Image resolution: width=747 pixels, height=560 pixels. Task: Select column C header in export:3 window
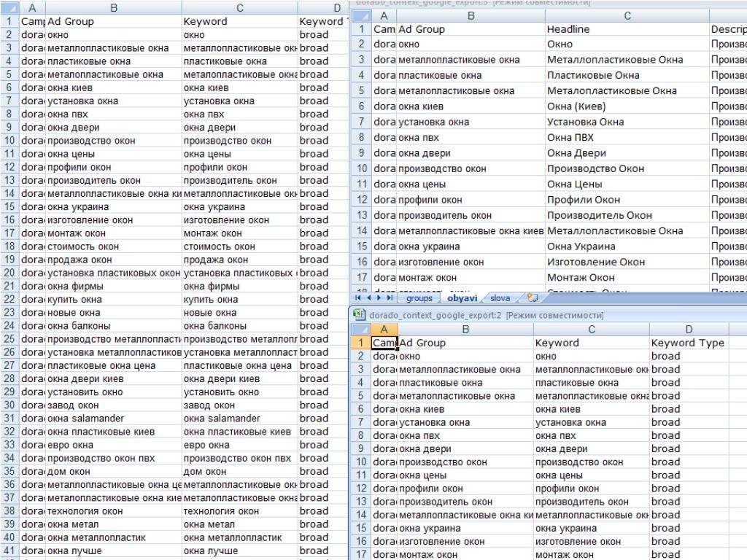click(627, 16)
